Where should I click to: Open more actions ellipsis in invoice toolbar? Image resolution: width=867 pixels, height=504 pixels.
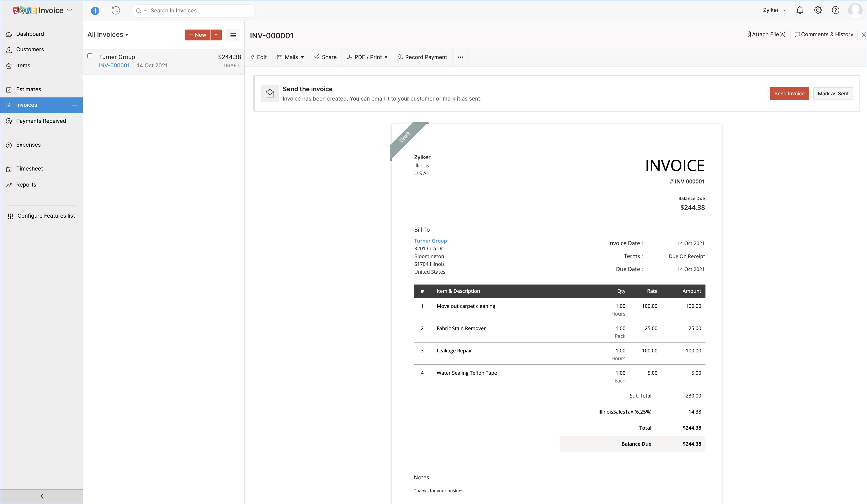coord(460,57)
